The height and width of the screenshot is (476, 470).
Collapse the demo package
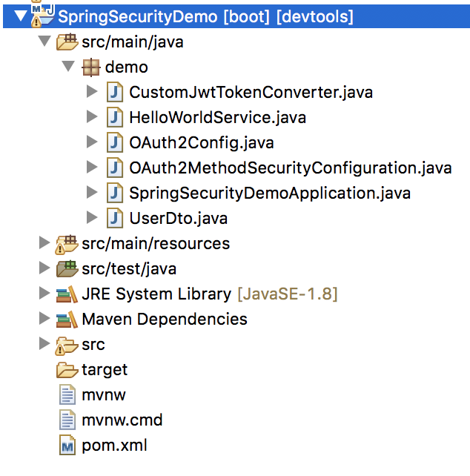(68, 66)
